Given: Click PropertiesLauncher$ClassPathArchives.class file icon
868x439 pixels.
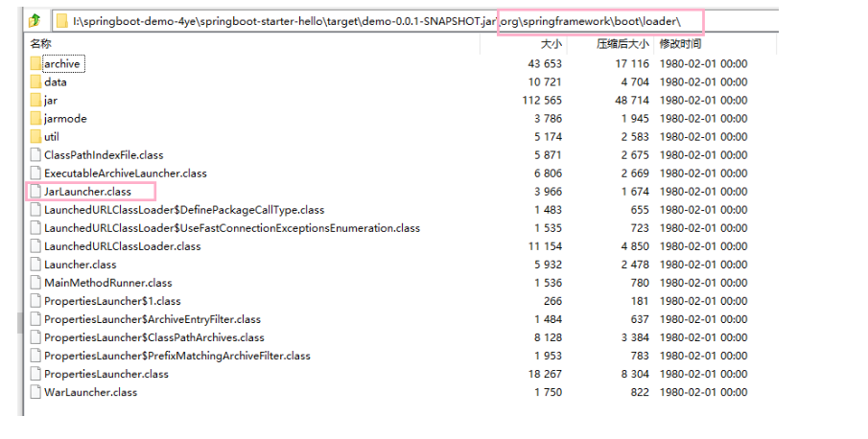Looking at the screenshot, I should click(x=36, y=337).
